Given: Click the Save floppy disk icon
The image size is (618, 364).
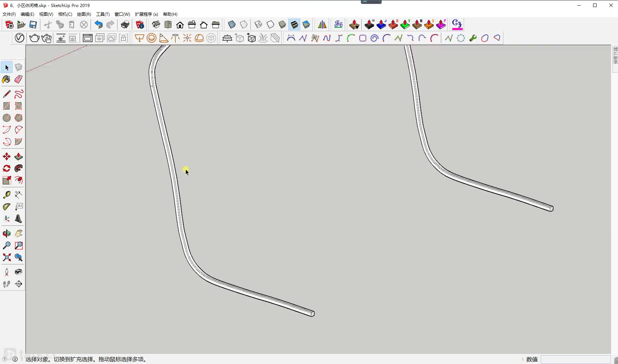Looking at the screenshot, I should pyautogui.click(x=33, y=25).
